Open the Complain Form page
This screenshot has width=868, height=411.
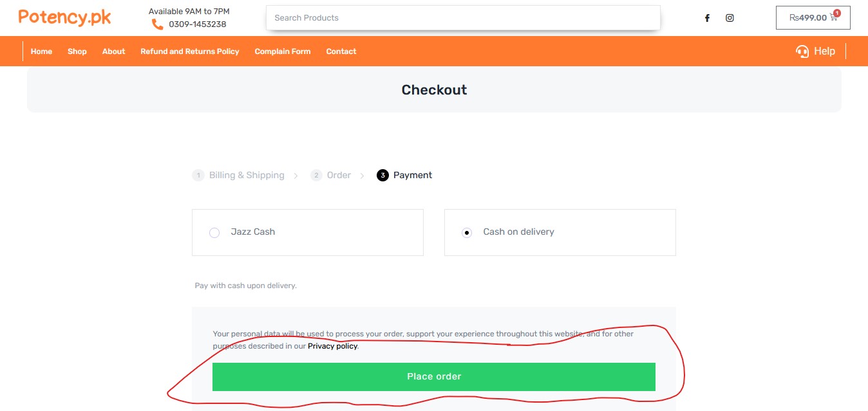(x=282, y=51)
